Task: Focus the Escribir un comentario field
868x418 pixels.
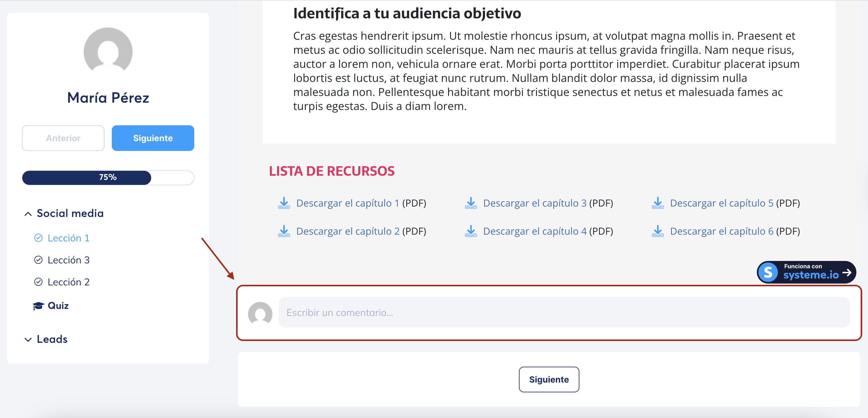Action: coord(564,313)
